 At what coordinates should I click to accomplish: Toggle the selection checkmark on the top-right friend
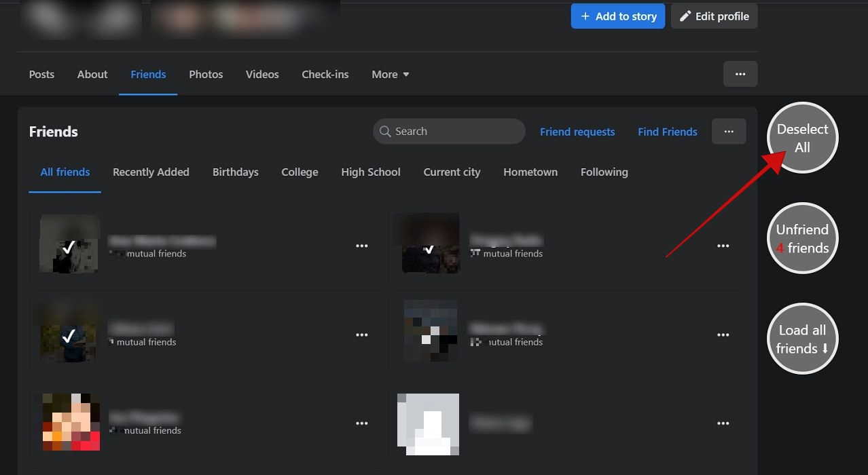coord(430,249)
